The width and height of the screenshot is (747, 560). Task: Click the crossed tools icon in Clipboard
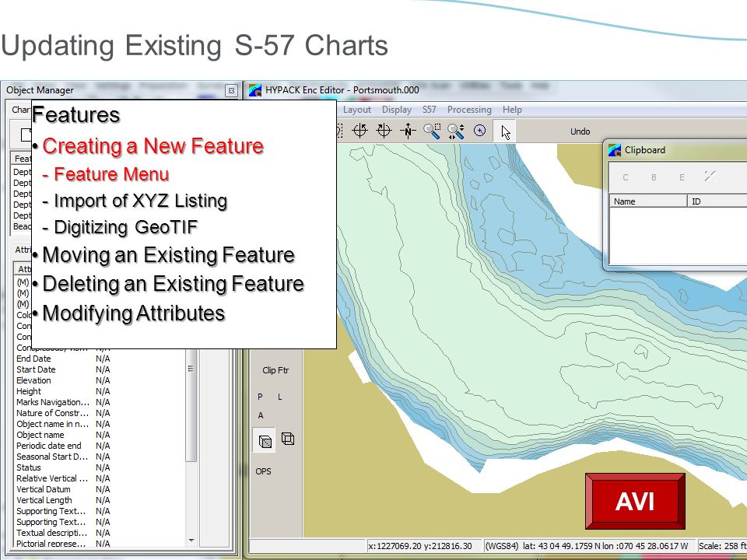710,177
